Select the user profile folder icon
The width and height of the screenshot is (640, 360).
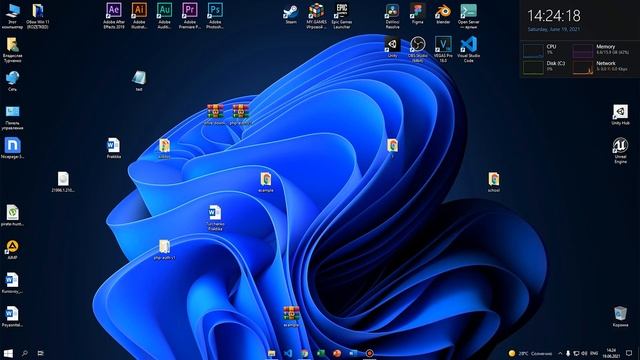pos(12,49)
